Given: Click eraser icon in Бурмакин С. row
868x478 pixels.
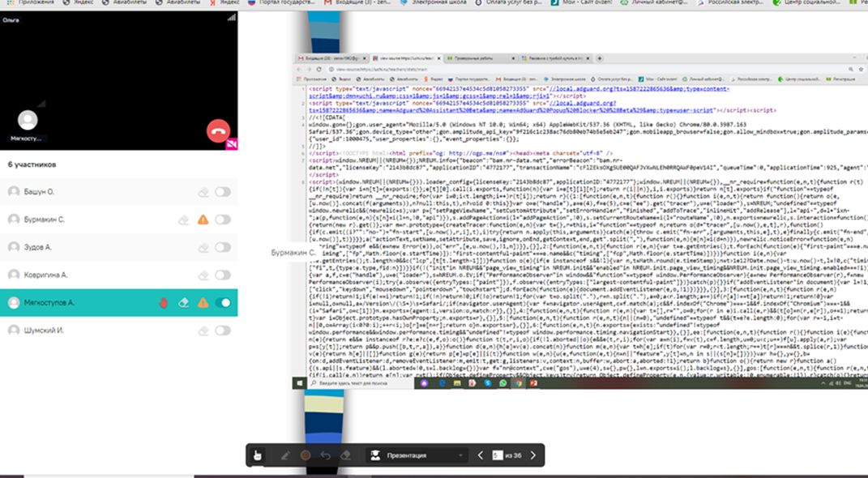Looking at the screenshot, I should [183, 220].
